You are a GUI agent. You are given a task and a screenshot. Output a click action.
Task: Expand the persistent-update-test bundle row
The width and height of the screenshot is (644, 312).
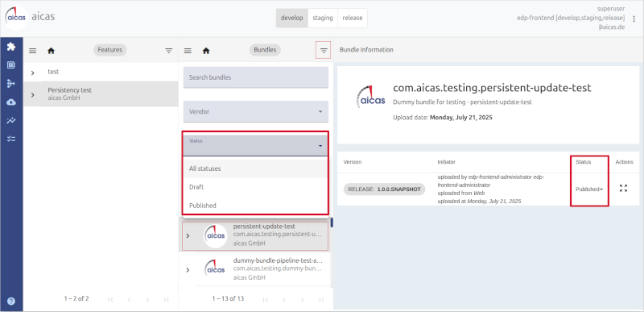[188, 235]
